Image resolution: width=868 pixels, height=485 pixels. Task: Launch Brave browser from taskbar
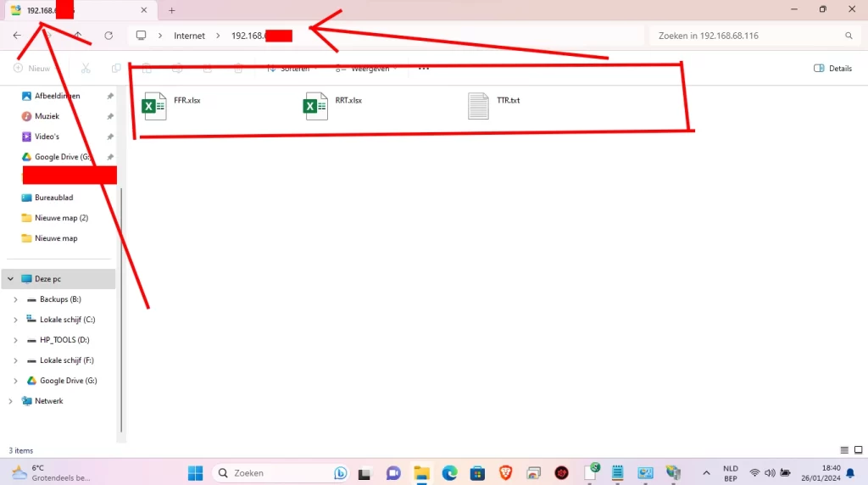pyautogui.click(x=505, y=473)
